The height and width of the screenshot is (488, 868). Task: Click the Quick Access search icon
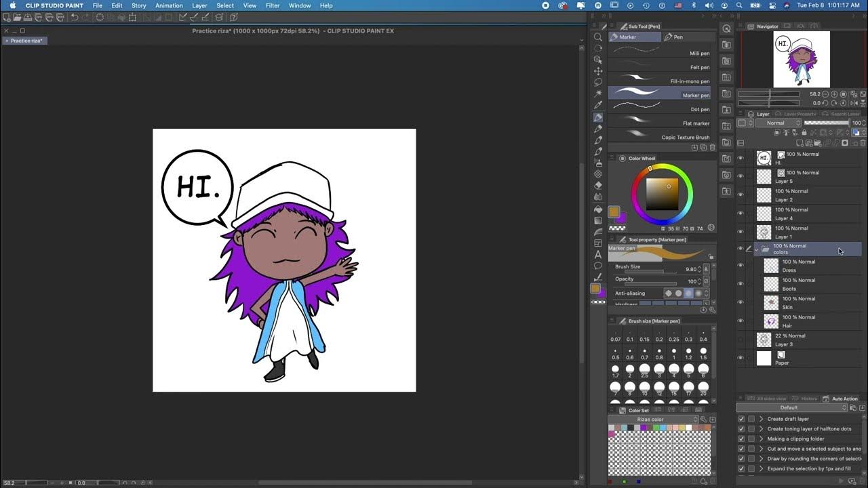(726, 28)
